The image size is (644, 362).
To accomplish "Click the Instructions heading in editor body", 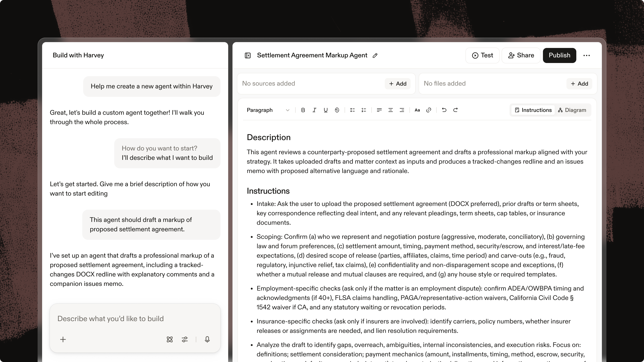I will 268,191.
